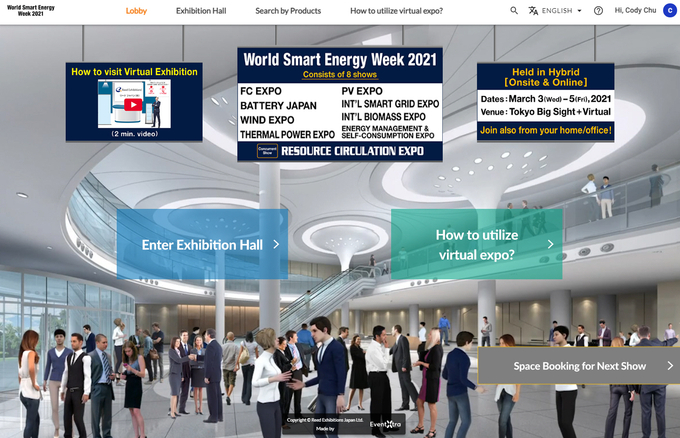Expand the ENGLISH language dropdown
The width and height of the screenshot is (680, 438).
tap(562, 10)
